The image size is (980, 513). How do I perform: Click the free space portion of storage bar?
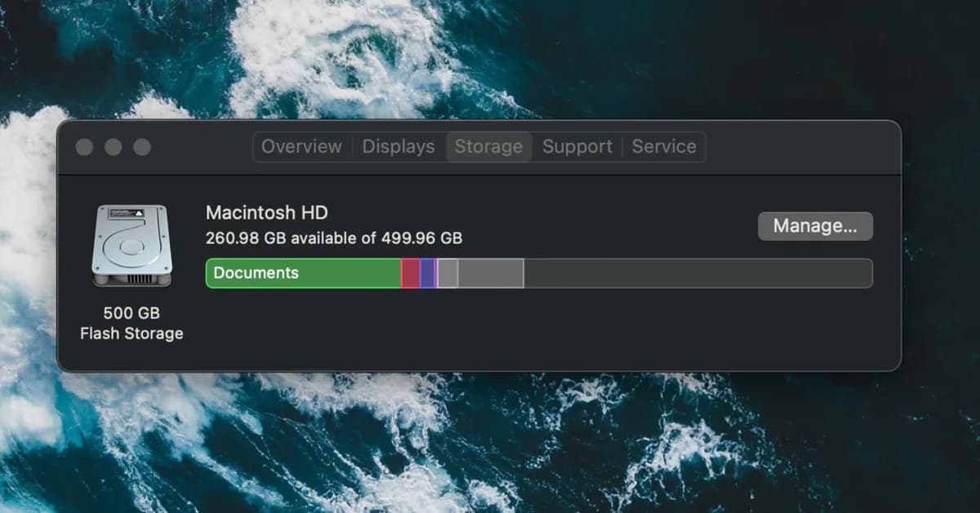coord(698,274)
